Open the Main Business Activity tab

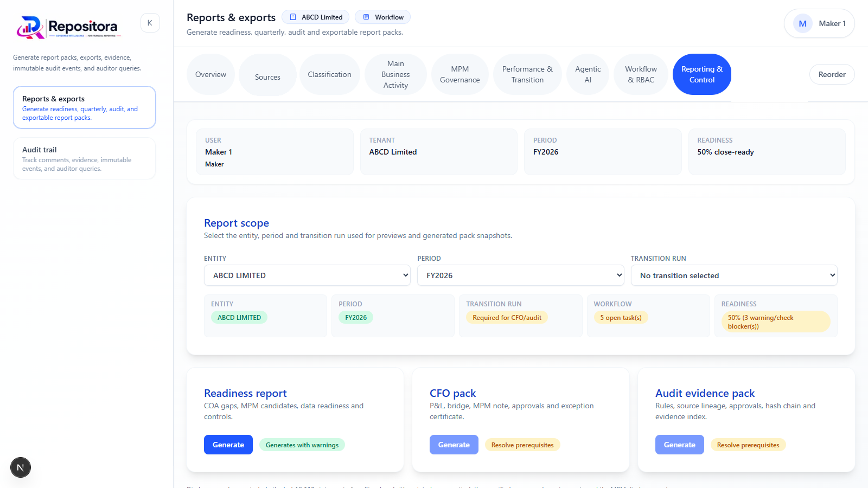[395, 74]
